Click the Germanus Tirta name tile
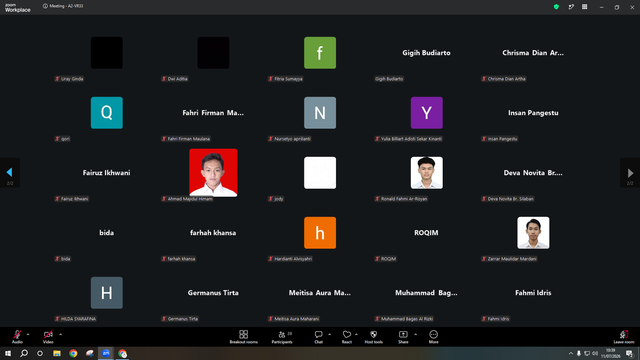The image size is (640, 360). tap(213, 293)
